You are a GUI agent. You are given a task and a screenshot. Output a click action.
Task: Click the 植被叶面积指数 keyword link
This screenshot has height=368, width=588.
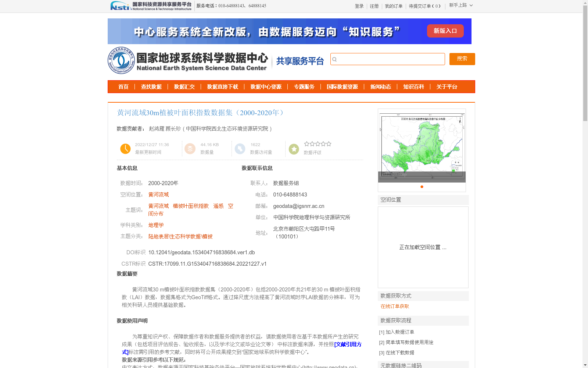pos(191,206)
